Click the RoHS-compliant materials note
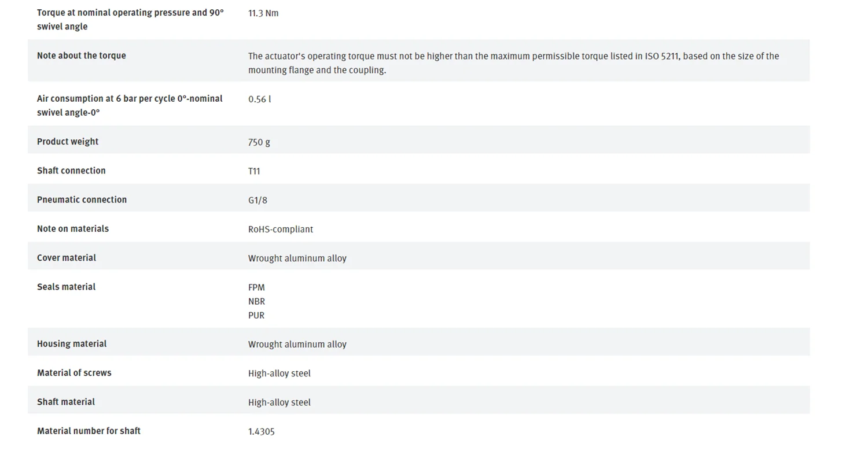The image size is (868, 466). (281, 229)
